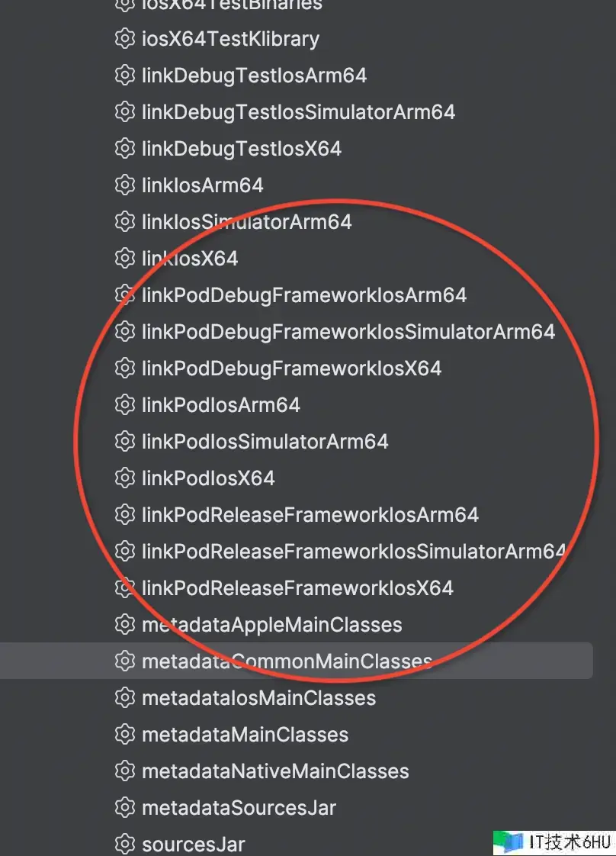Select linkPodDebugFrameworkIosArm64 task
This screenshot has height=856, width=616.
tap(304, 294)
